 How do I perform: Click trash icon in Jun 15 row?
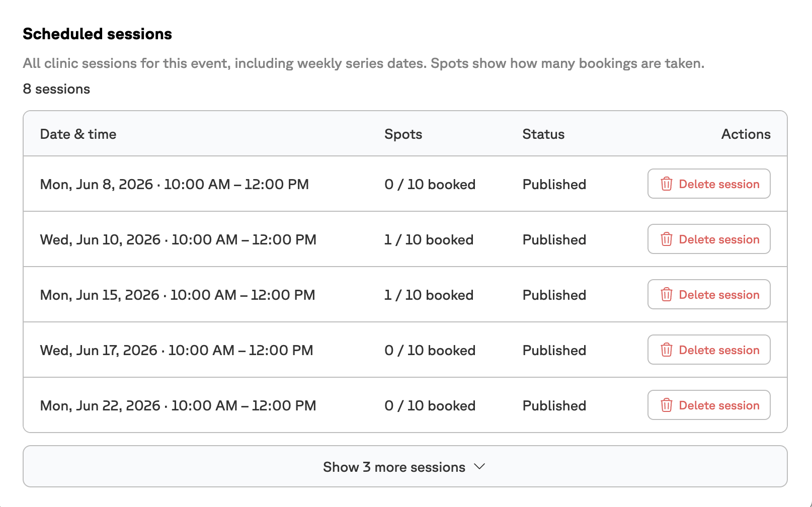click(x=666, y=295)
